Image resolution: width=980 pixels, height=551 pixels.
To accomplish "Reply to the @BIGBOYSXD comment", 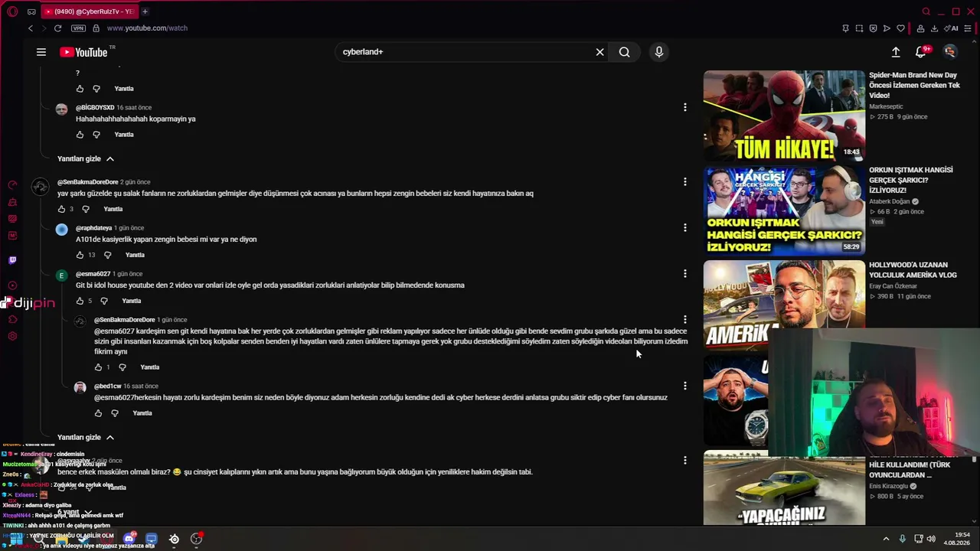I will [x=124, y=135].
